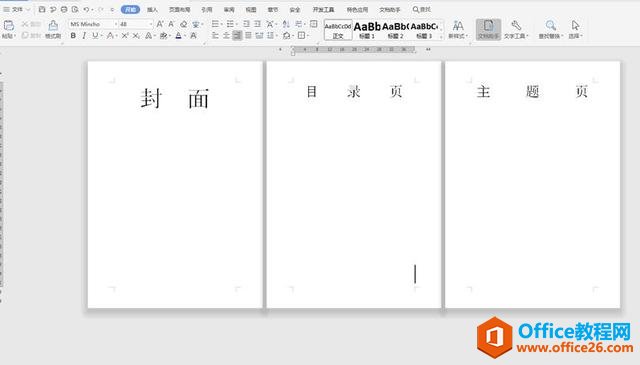The height and width of the screenshot is (365, 640).
Task: Apply distributed alignment
Action: (259, 36)
